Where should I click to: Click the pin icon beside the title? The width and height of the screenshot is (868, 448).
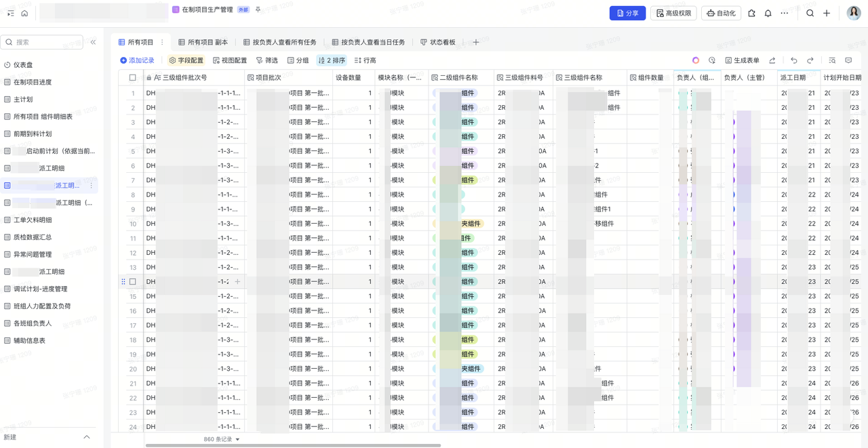point(258,10)
